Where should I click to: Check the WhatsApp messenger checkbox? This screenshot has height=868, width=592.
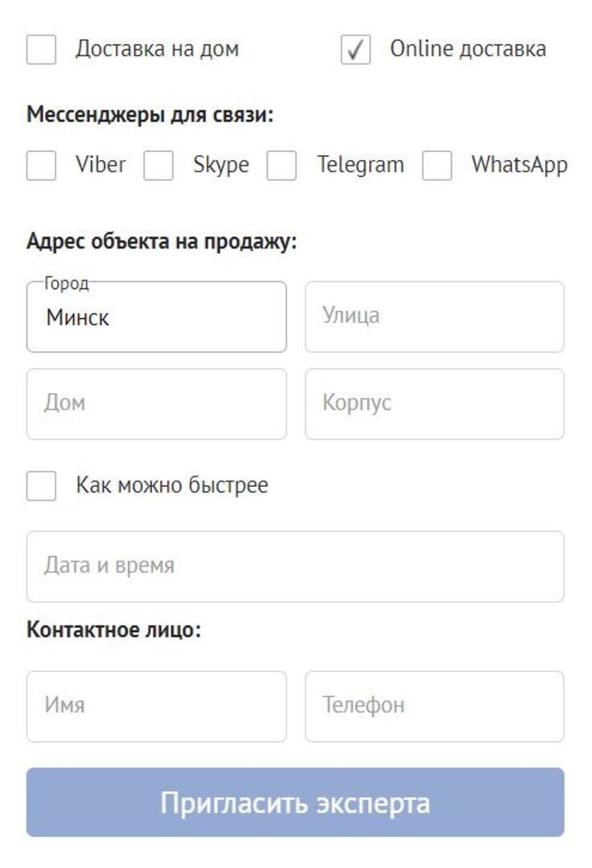437,166
